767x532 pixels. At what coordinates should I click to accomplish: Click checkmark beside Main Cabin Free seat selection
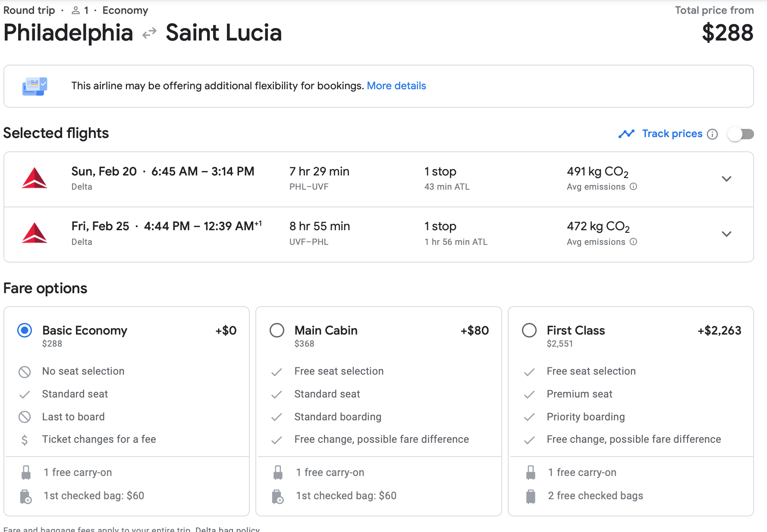[277, 372]
